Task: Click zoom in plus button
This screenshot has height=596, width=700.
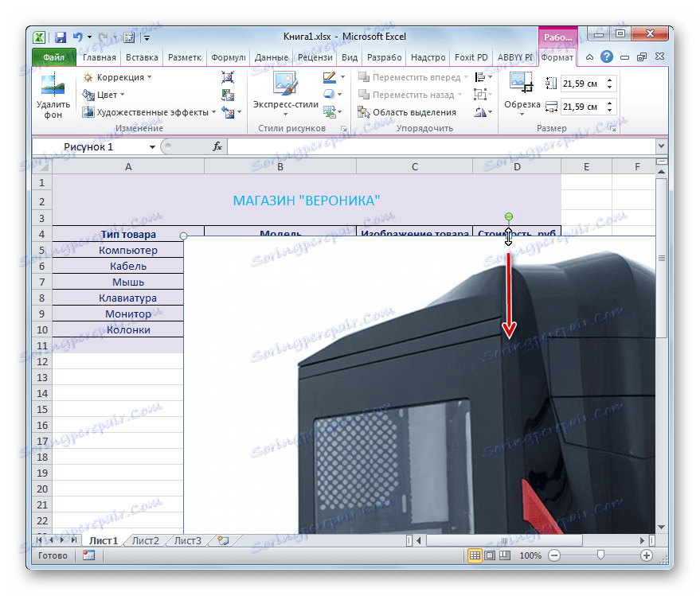Action: point(647,555)
